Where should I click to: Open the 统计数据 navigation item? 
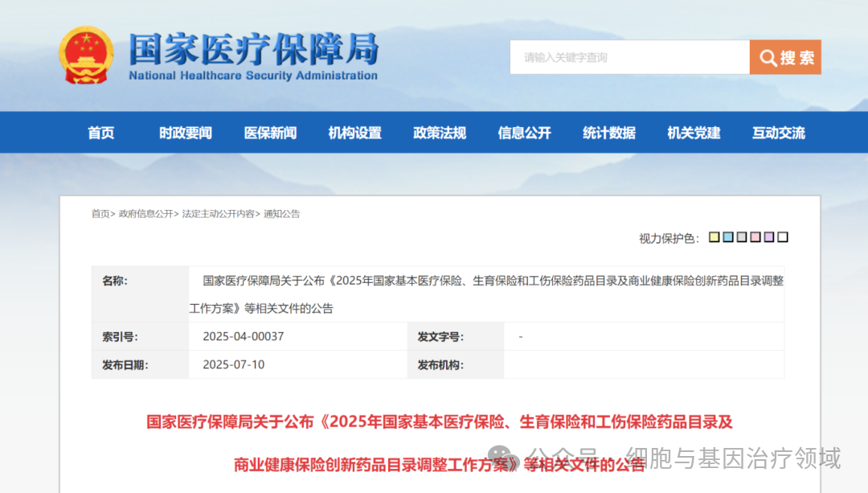click(x=609, y=133)
